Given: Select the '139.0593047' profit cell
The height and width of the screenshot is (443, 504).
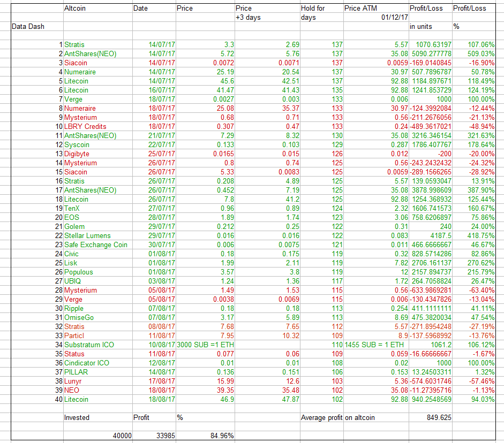Looking at the screenshot, I should point(431,181).
